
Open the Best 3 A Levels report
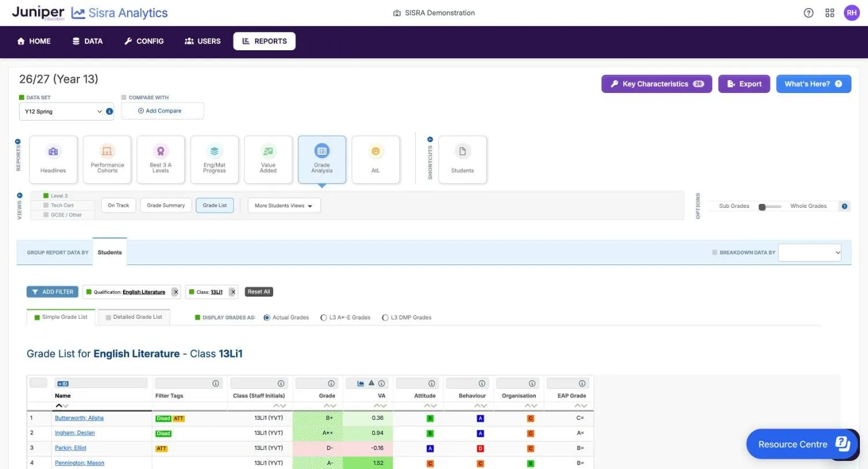coord(161,160)
